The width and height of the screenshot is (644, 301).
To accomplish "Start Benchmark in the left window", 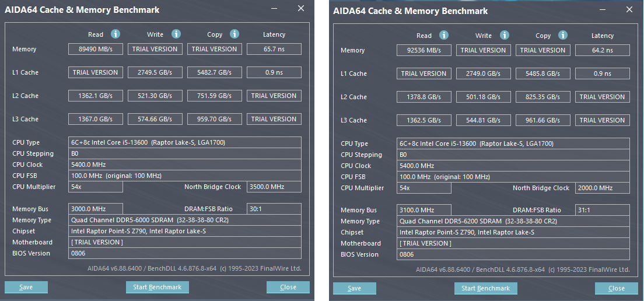I will click(x=157, y=287).
